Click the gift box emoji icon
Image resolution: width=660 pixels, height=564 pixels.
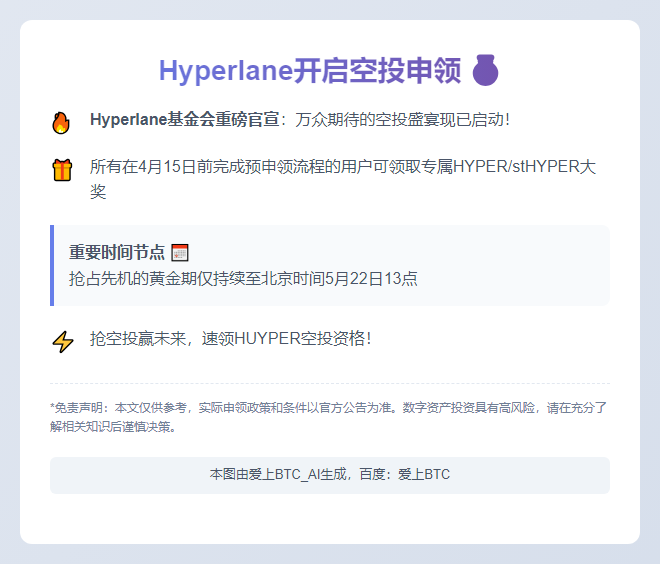click(x=62, y=170)
